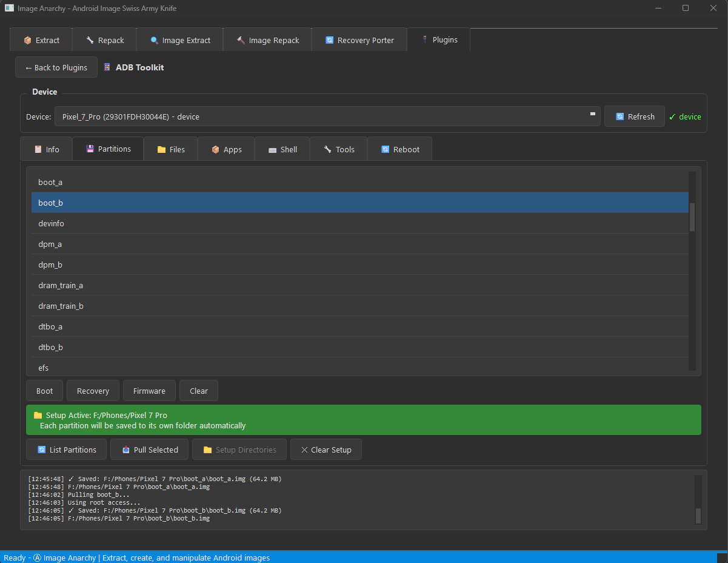Open the Image Repack tab
This screenshot has height=563, width=728.
tap(267, 40)
